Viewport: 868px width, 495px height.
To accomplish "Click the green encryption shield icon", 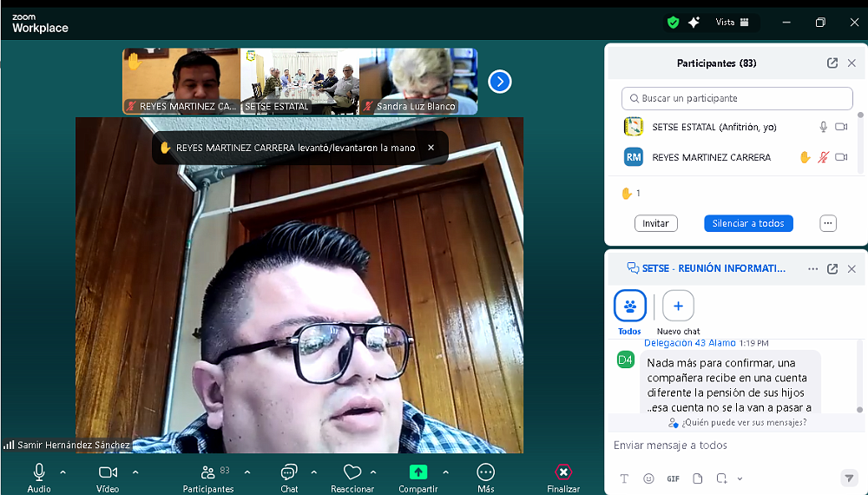I will [673, 23].
